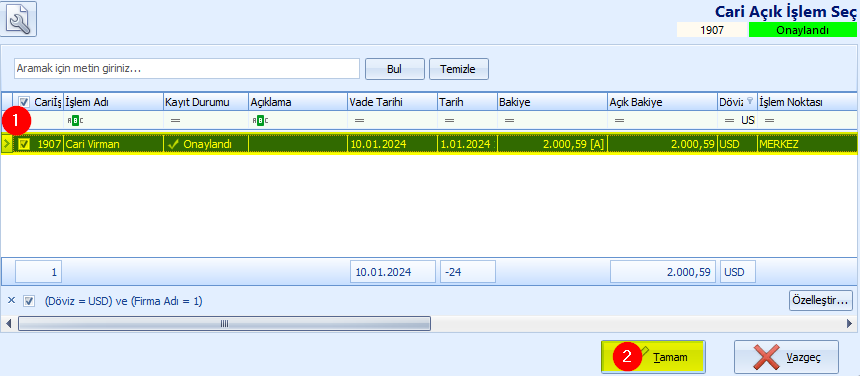Click the row indicator arrow of record 1907
Screen dimensions: 860x376
[x=7, y=144]
